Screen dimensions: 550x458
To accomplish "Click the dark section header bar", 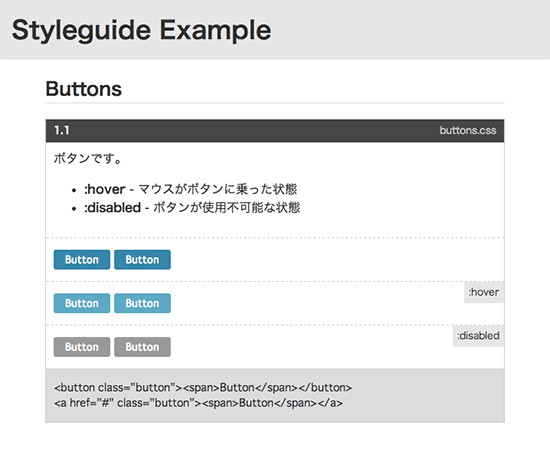I will coord(275,130).
